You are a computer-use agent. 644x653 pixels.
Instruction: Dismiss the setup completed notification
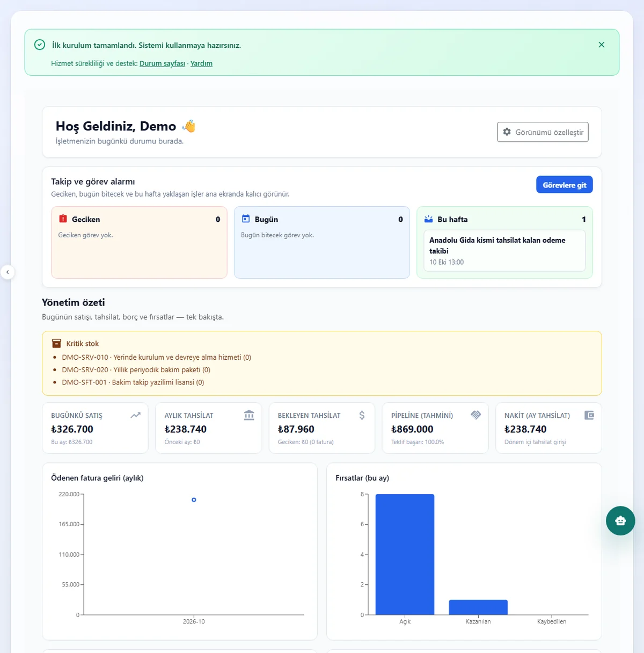click(x=602, y=45)
